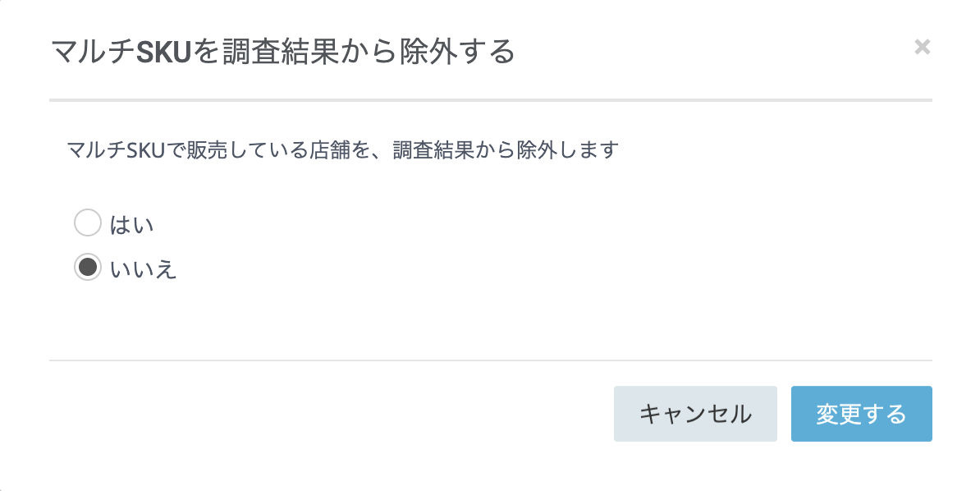Viewport: 980px width, 491px height.
Task: Click the separator line under the title
Action: pos(490,100)
